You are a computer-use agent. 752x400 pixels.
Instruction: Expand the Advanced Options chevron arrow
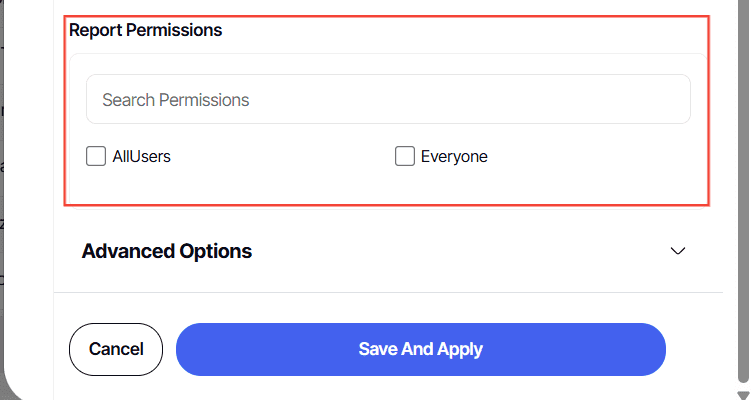click(678, 251)
